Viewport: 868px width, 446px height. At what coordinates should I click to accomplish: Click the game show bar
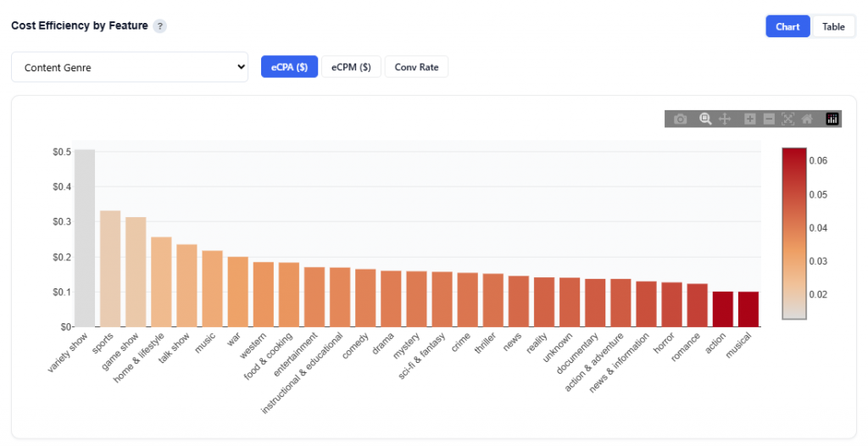tap(136, 272)
